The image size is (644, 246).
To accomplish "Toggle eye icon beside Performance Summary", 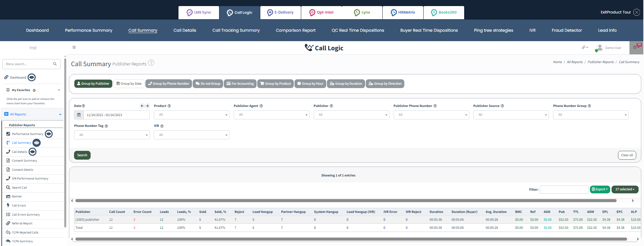I will point(49,134).
